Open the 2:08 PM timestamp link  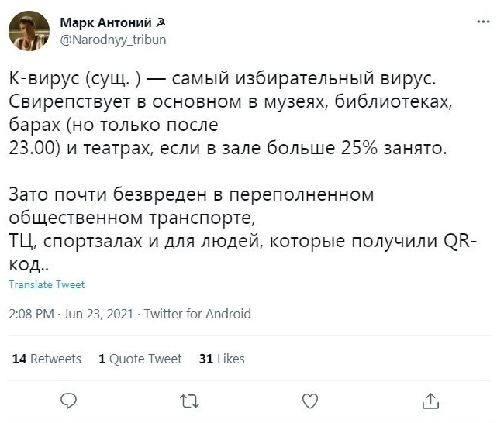point(31,314)
